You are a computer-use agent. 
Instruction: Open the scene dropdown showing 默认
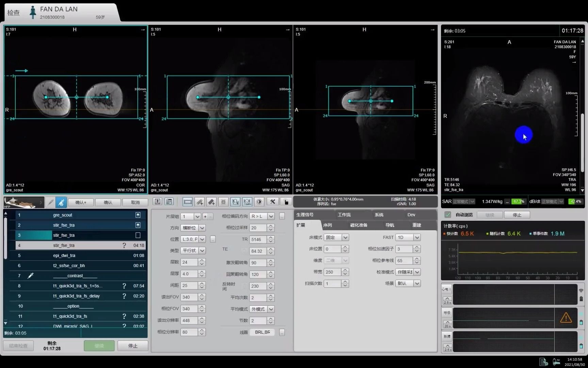pos(417,283)
